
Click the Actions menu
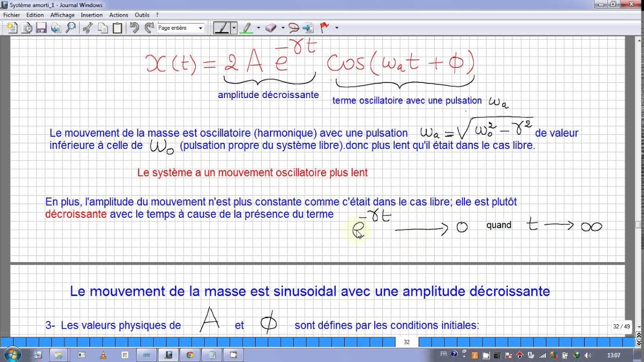119,15
